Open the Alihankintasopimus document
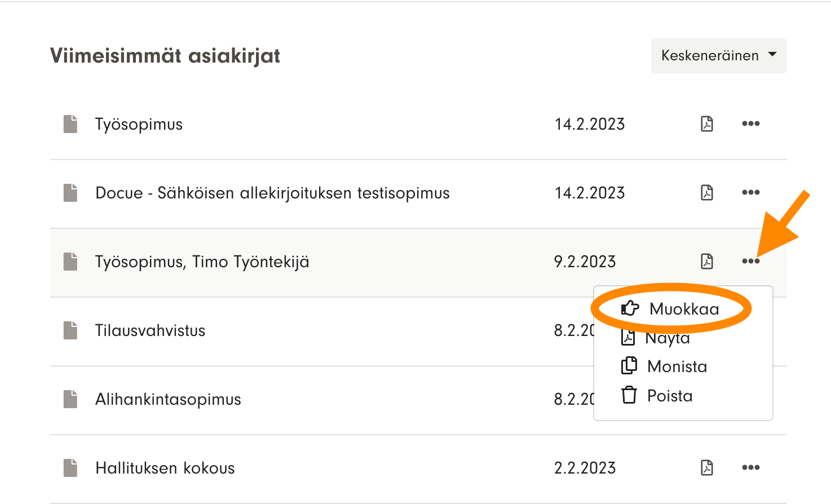Viewport: 831px width, 504px height. (168, 399)
